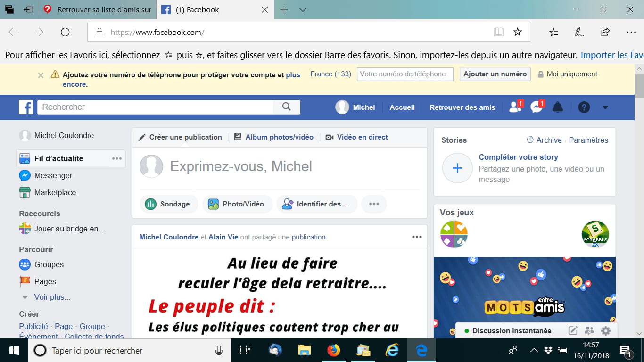Click the Facebook logo icon
Screen dimensions: 644x362
[26, 107]
